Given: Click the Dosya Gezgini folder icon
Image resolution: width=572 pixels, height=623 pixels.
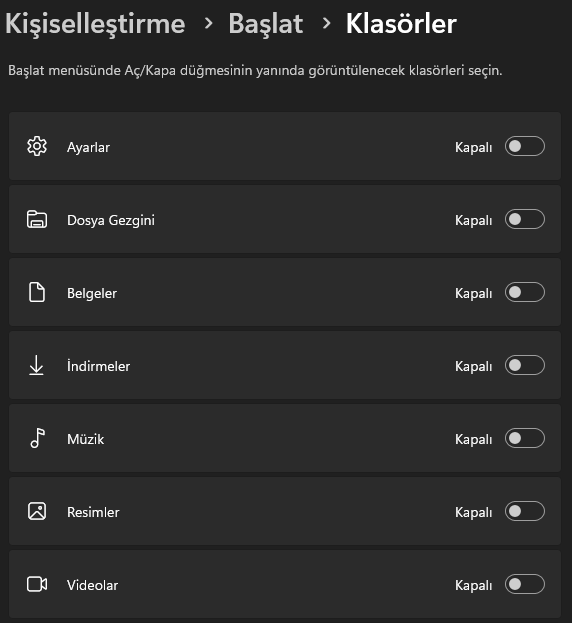Looking at the screenshot, I should (37, 219).
